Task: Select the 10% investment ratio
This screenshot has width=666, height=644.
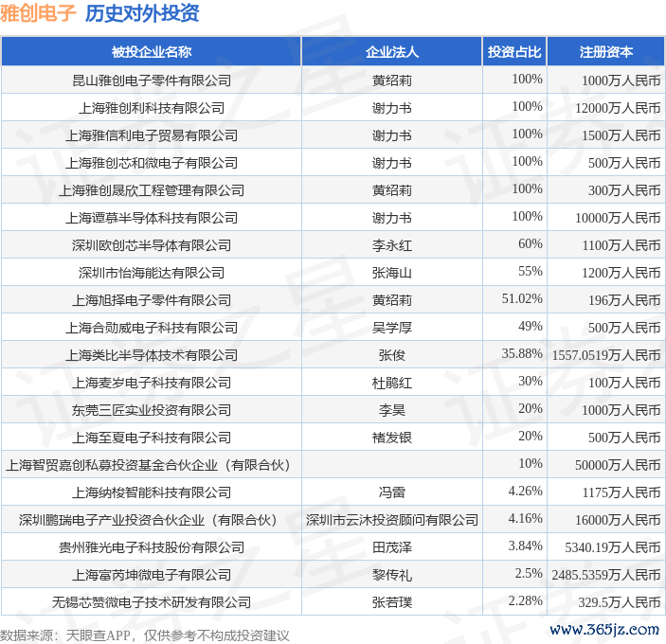Action: point(531,463)
